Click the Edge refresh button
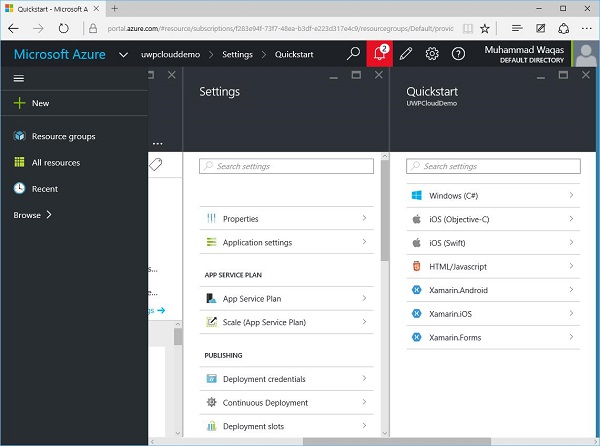This screenshot has width=600, height=446. point(64,28)
